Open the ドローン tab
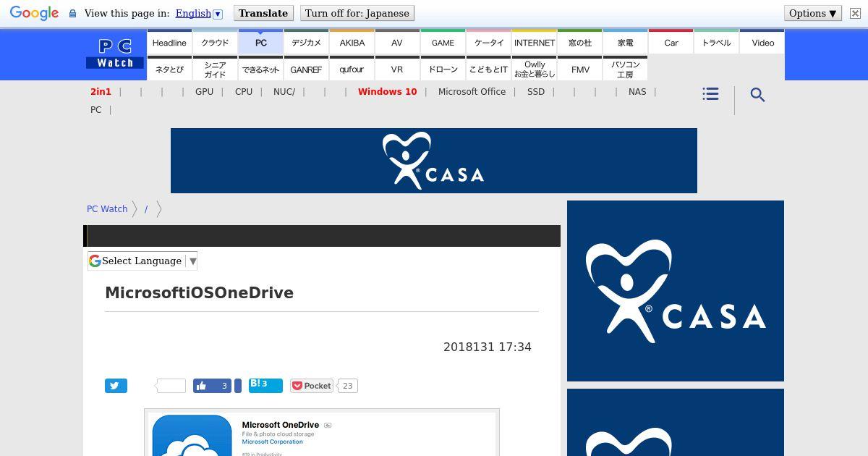The image size is (868, 456). click(443, 69)
